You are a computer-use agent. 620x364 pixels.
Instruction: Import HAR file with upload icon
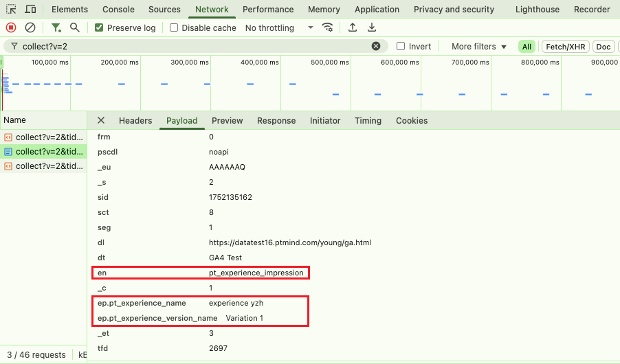(x=353, y=27)
